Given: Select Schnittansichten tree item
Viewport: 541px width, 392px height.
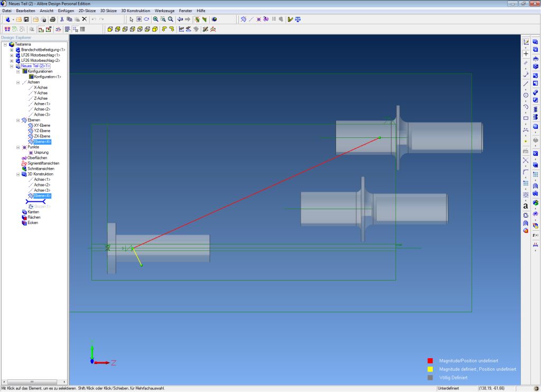Looking at the screenshot, I should tap(41, 169).
